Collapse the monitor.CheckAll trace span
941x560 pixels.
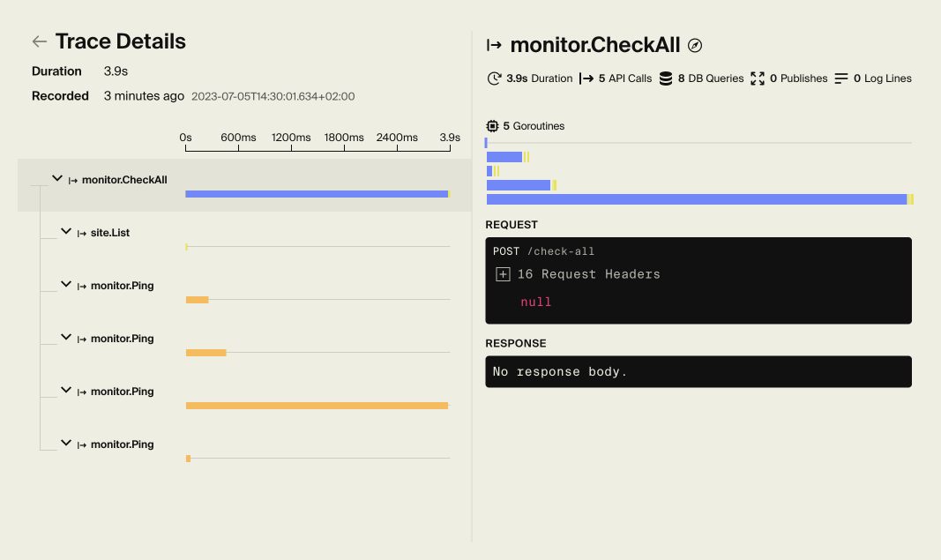tap(56, 178)
